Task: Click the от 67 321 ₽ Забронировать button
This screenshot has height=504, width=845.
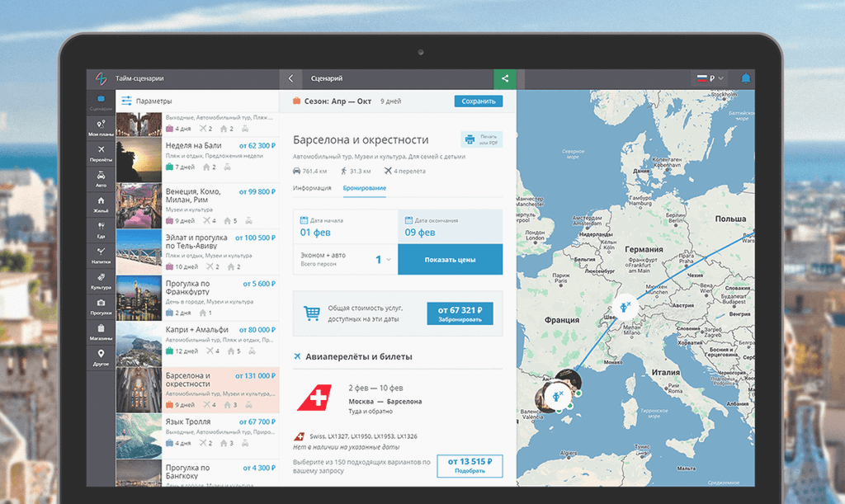Action: (x=460, y=313)
